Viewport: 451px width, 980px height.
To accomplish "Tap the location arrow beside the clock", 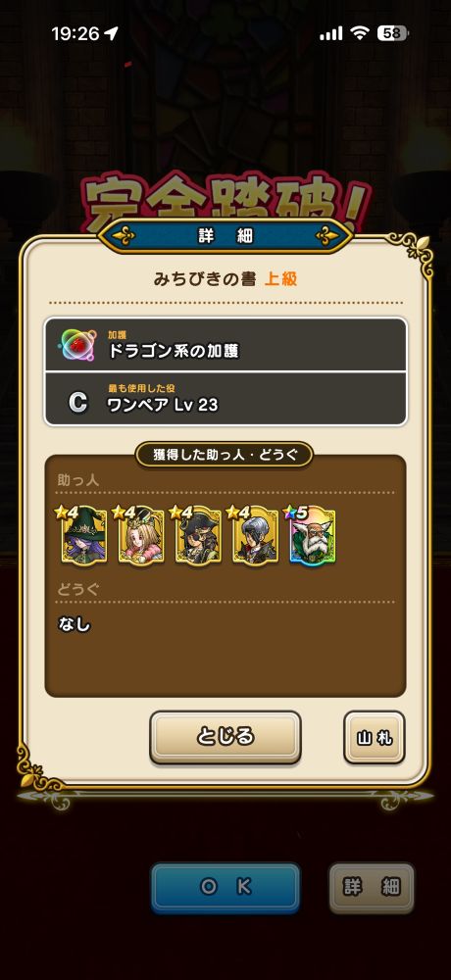I will coord(114,33).
